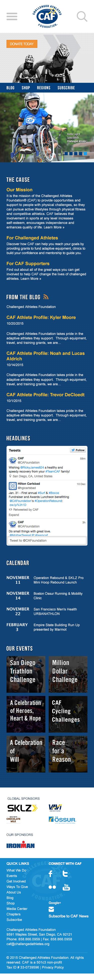Click the Donate Today button
Screen dimensions: 94x980
point(22,44)
